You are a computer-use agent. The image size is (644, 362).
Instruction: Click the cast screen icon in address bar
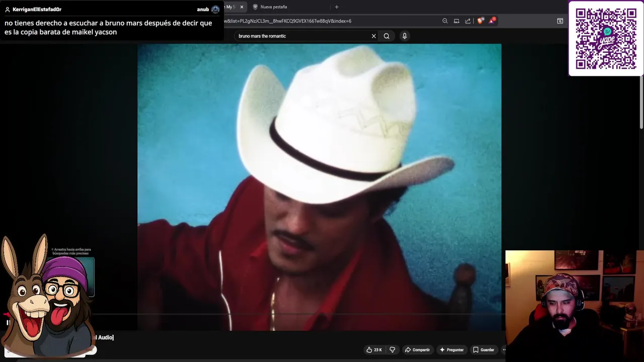(456, 21)
